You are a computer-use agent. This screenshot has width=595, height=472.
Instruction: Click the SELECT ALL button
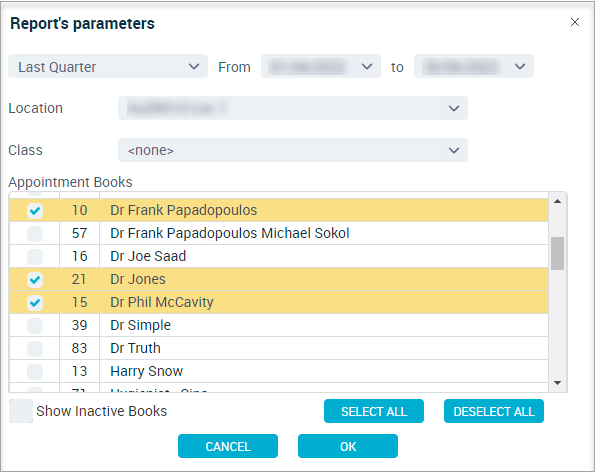pyautogui.click(x=374, y=411)
